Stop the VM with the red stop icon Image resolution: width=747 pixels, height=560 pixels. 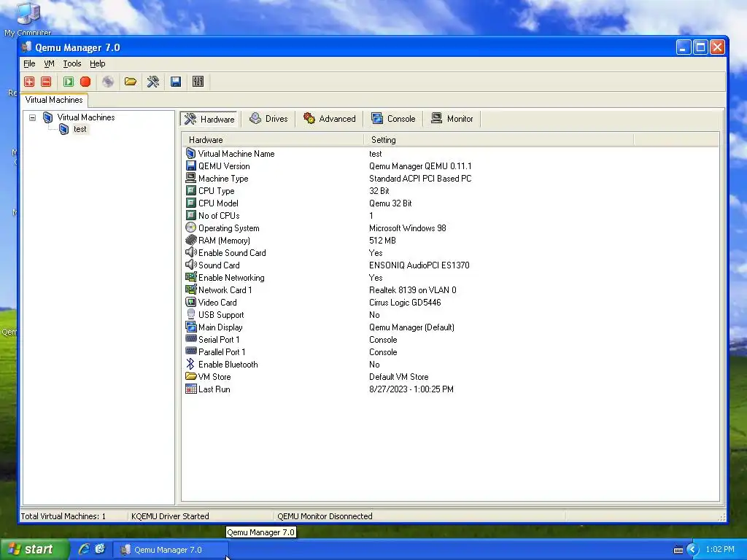pyautogui.click(x=85, y=82)
